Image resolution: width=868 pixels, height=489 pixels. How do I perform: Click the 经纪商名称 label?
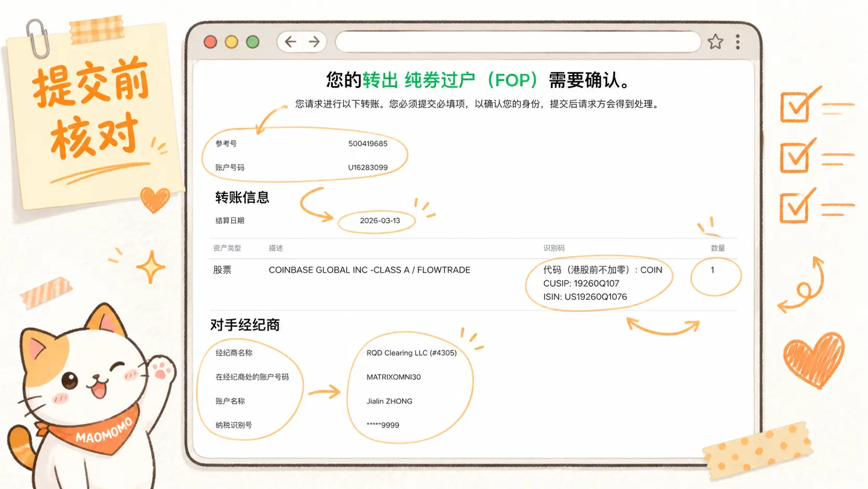coord(234,353)
